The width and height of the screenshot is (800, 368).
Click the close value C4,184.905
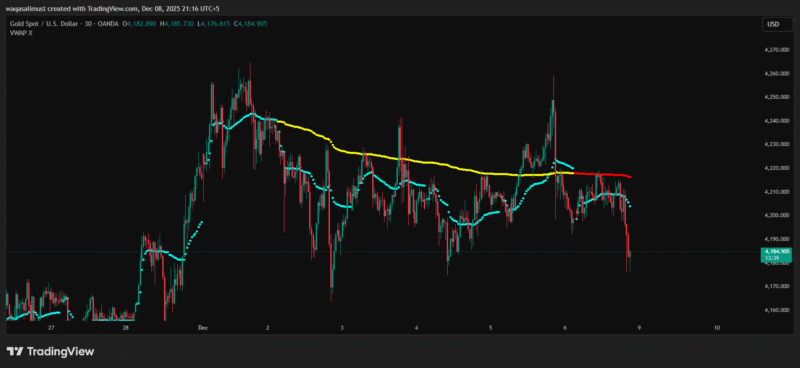pyautogui.click(x=250, y=24)
